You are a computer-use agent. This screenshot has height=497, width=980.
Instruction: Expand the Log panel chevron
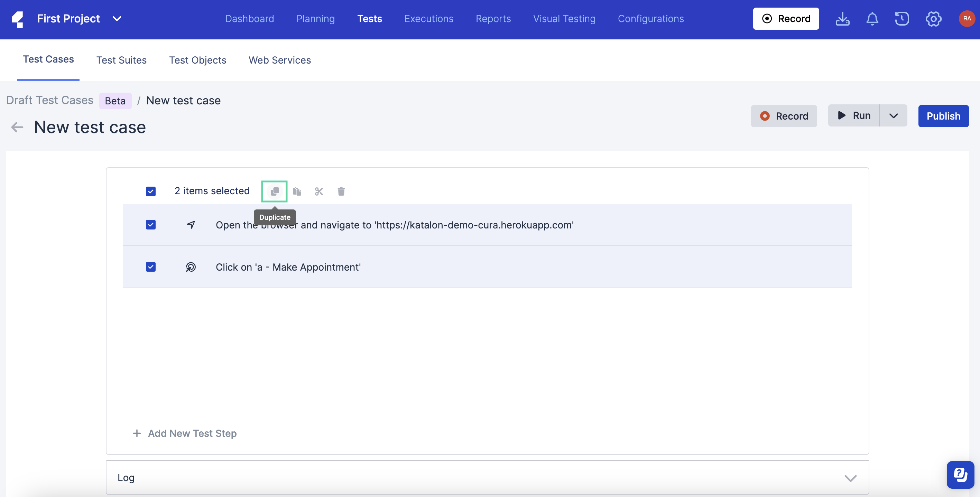(x=850, y=478)
